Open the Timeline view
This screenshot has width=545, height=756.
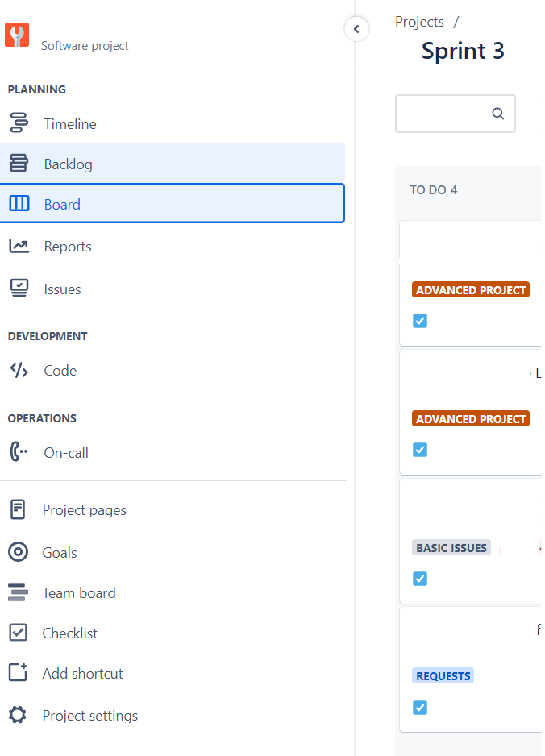(x=69, y=123)
